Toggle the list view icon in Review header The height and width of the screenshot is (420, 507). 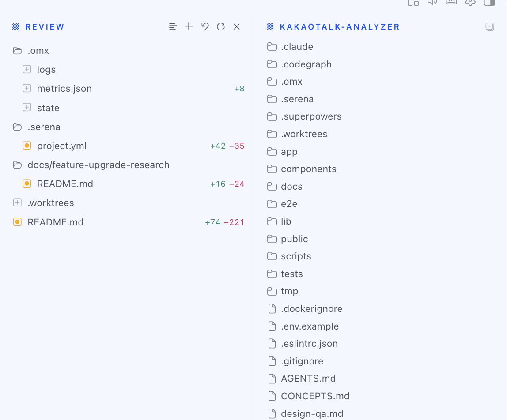pos(173,27)
